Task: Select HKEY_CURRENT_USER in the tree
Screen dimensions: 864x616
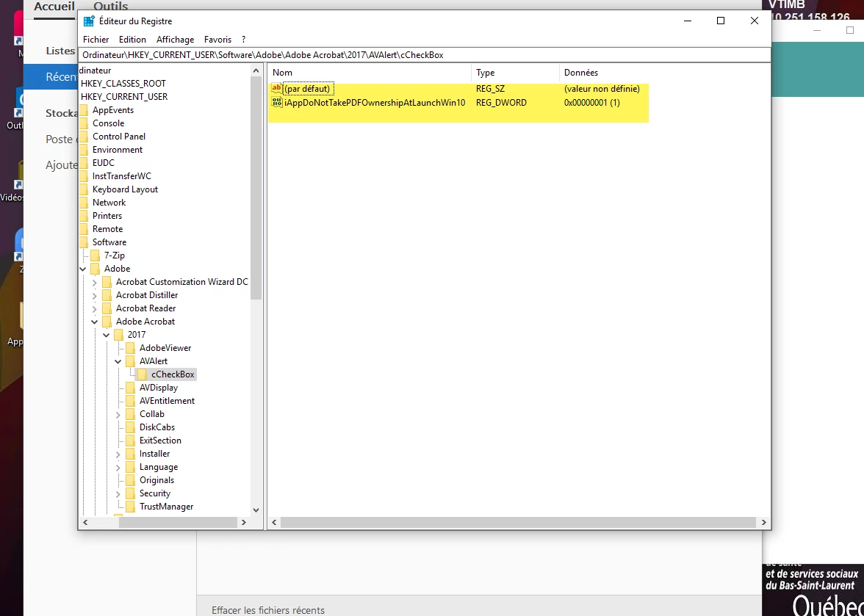Action: click(124, 97)
